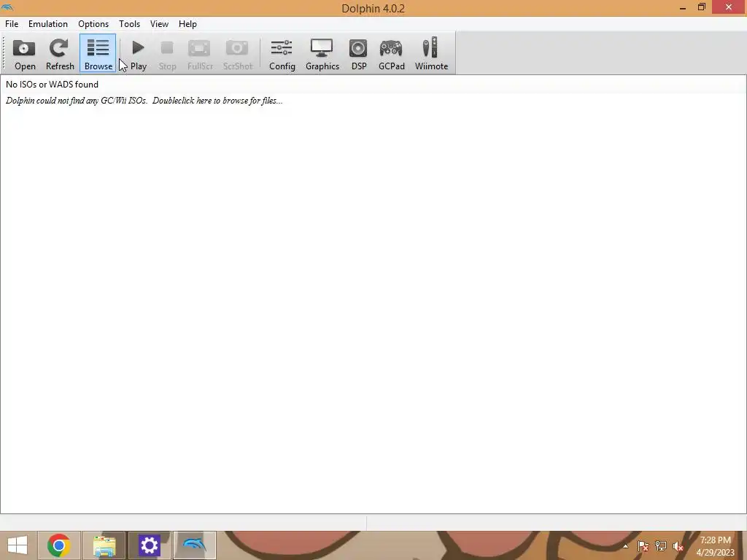Open File Explorer from taskbar
The image size is (747, 560).
click(x=104, y=545)
